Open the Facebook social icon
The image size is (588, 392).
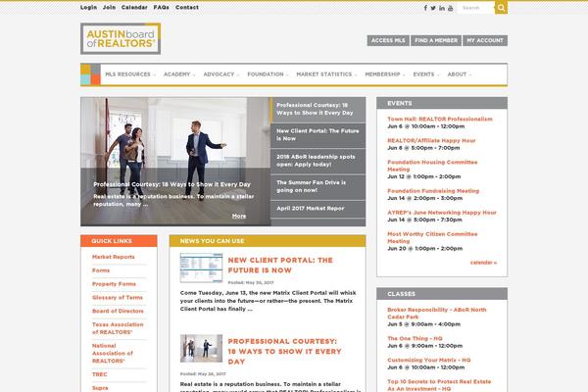(426, 7)
